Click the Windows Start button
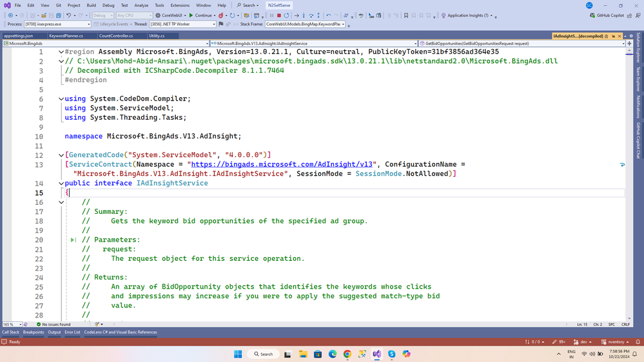The height and width of the screenshot is (362, 644). [x=238, y=354]
